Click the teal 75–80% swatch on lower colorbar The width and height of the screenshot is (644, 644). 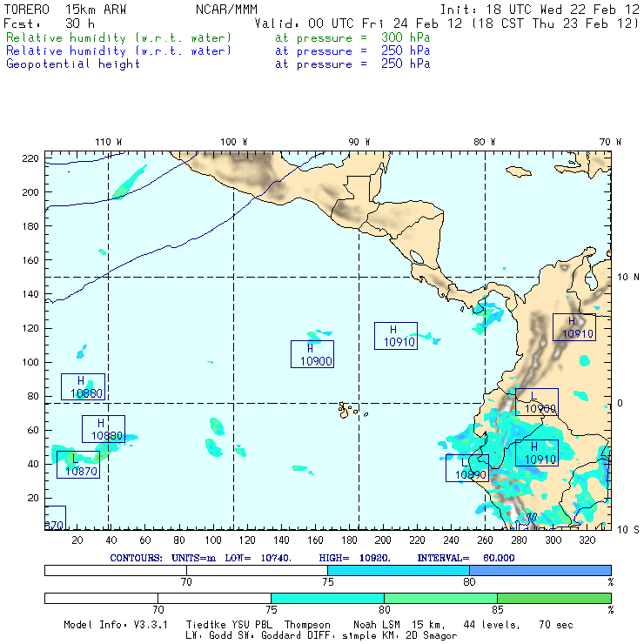pos(327,598)
